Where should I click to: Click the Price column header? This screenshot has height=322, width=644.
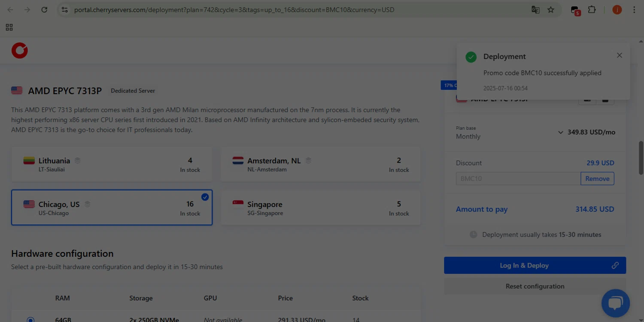click(285, 298)
